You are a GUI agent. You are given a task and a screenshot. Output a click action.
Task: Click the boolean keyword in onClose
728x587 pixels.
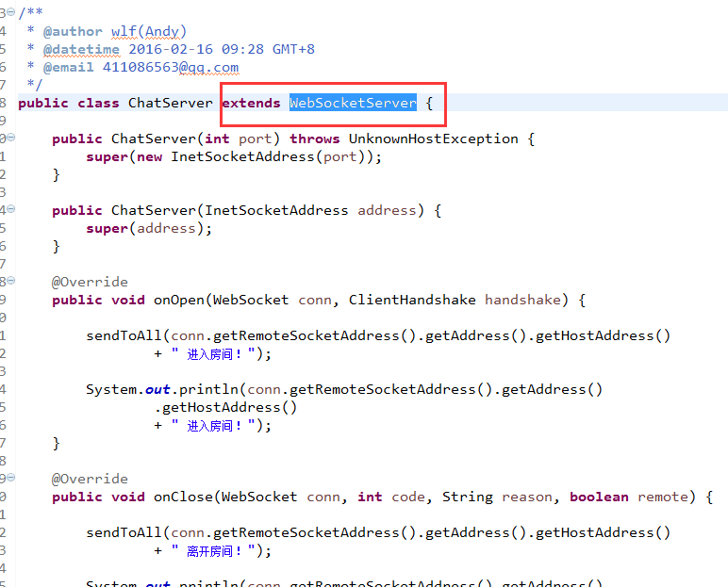599,497
